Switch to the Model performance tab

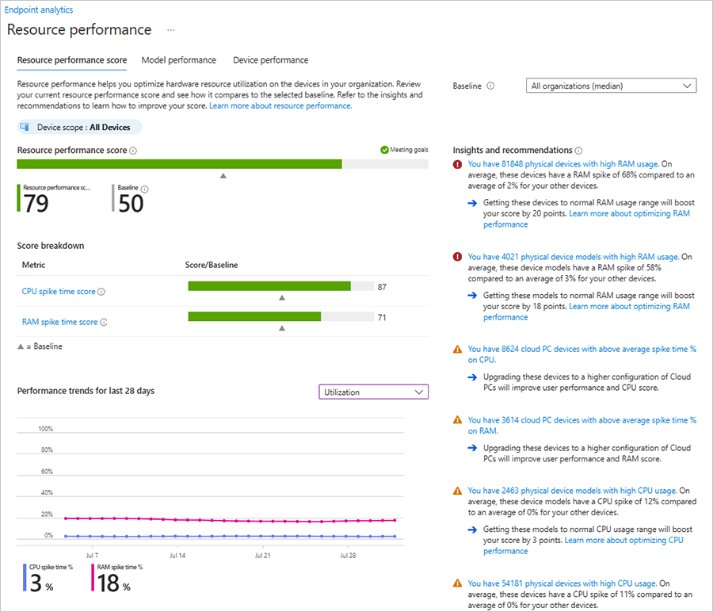pos(178,60)
